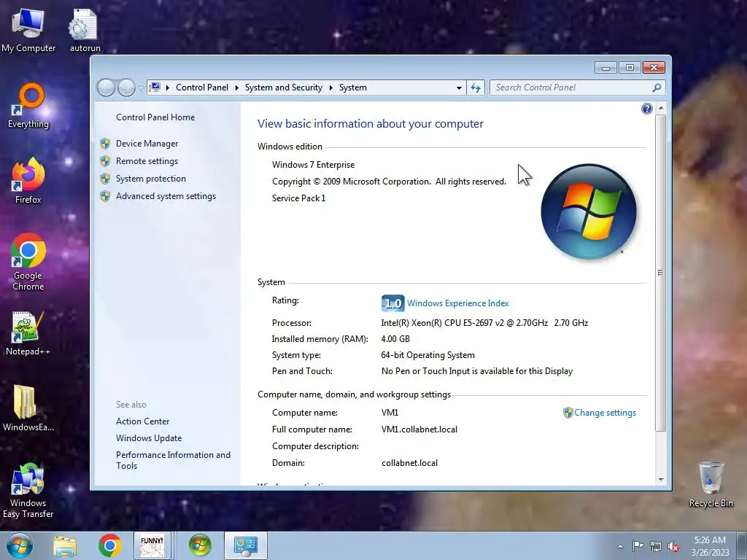Launch Firefox from the desktop

pos(28,182)
